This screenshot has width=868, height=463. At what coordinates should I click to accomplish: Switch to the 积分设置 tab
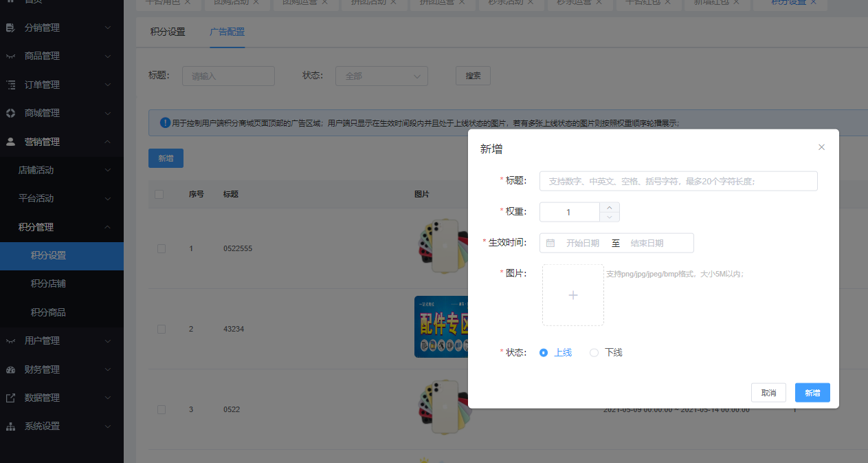168,32
